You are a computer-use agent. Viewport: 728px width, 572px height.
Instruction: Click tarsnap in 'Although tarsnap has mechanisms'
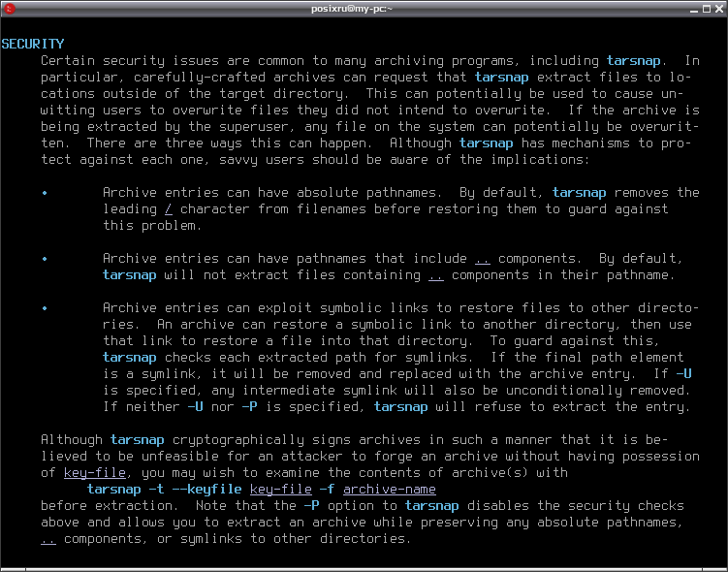pyautogui.click(x=486, y=143)
